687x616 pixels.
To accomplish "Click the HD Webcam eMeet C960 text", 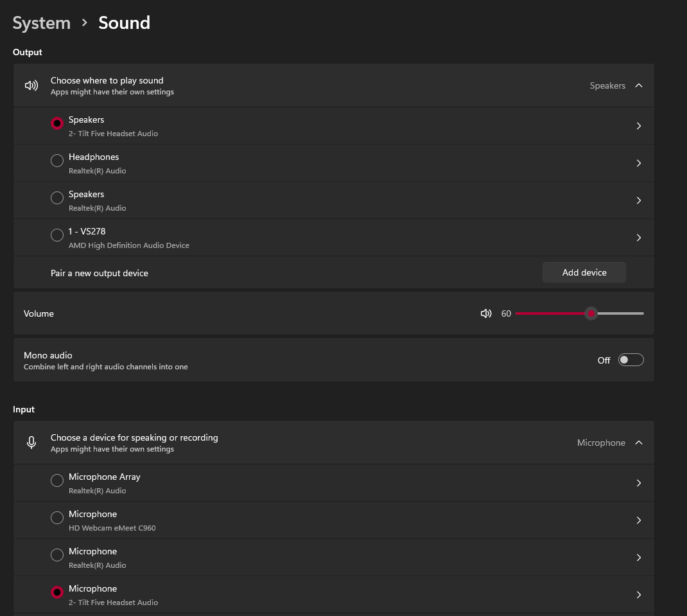I will point(112,528).
